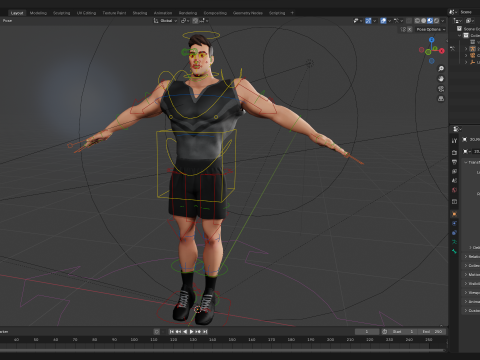
Task: Play the animation in reverse
Action: point(185,332)
